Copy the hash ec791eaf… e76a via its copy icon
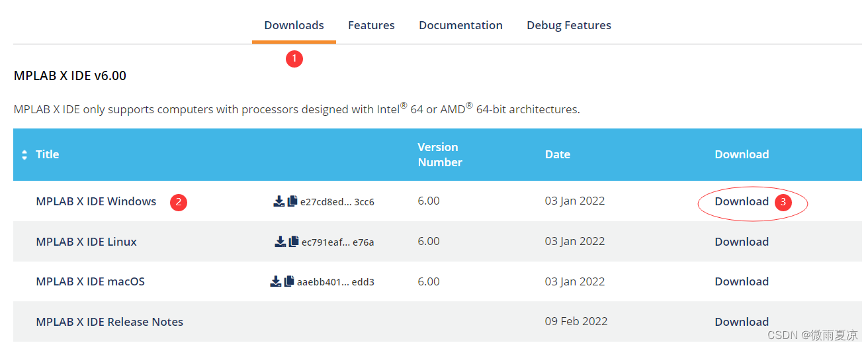This screenshot has width=868, height=347. (294, 242)
